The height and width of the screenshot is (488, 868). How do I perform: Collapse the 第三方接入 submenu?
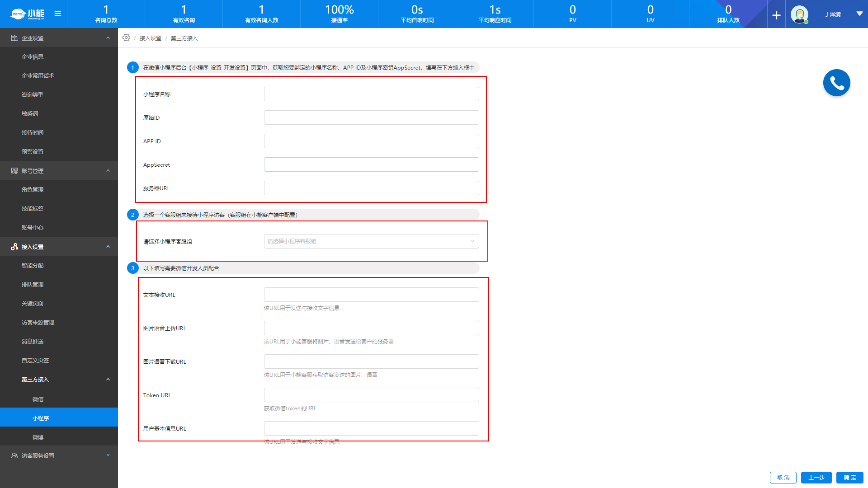[x=108, y=380]
